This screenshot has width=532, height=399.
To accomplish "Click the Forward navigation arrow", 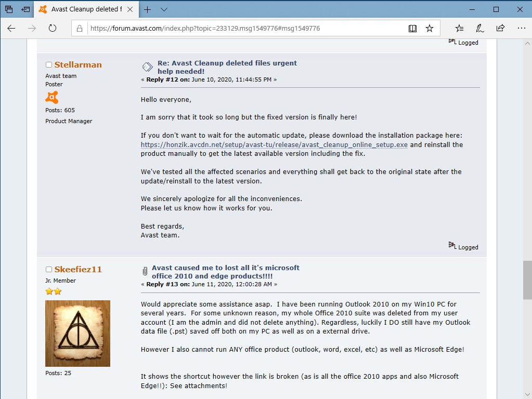I will [32, 28].
